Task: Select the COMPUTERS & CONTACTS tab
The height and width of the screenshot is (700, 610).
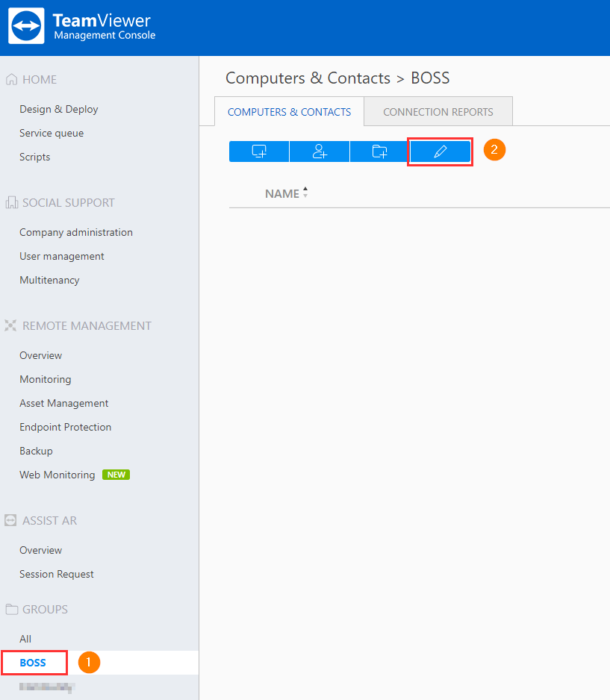Action: (x=289, y=111)
